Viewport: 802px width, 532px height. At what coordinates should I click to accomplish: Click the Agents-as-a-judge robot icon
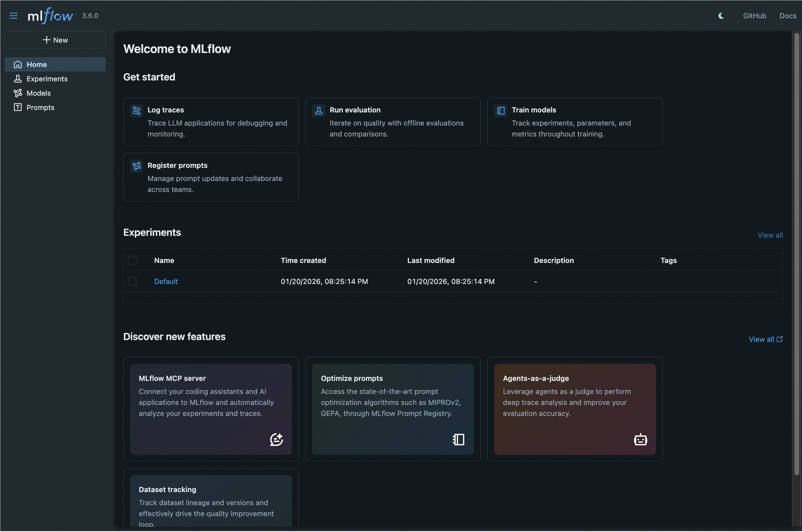[x=640, y=439]
